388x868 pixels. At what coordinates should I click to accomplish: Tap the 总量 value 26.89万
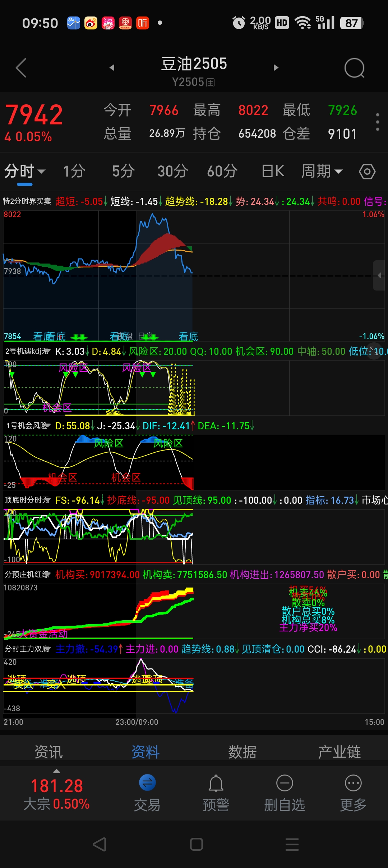pos(167,133)
